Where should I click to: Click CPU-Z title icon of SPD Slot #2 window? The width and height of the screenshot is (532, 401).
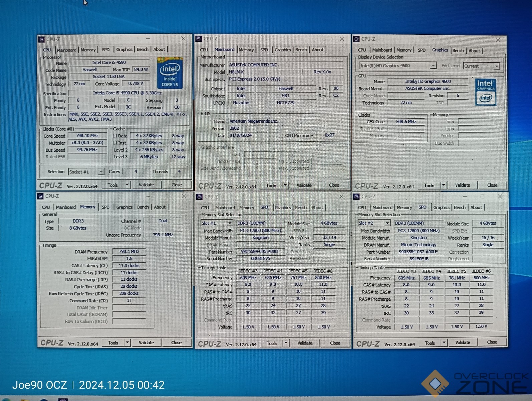[356, 196]
